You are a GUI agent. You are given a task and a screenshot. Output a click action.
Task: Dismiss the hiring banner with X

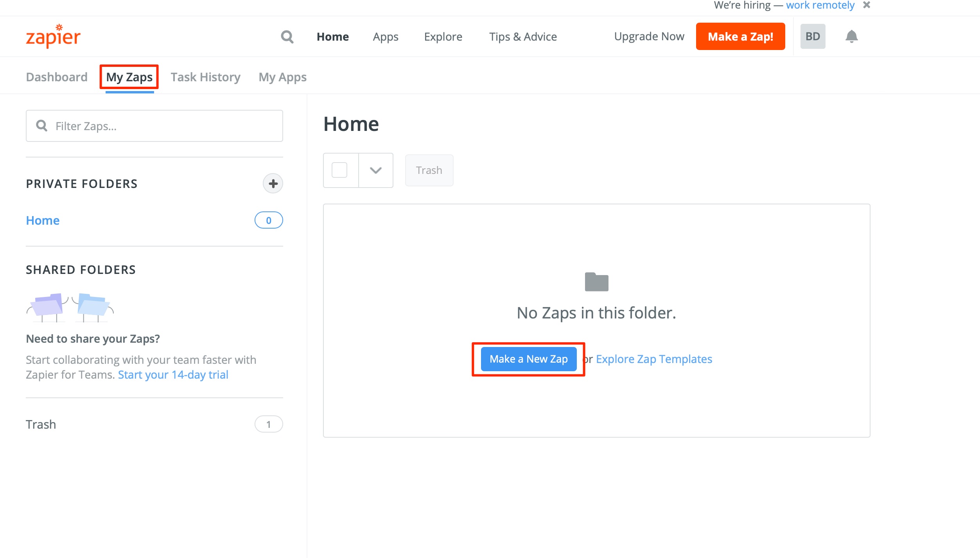pyautogui.click(x=867, y=5)
